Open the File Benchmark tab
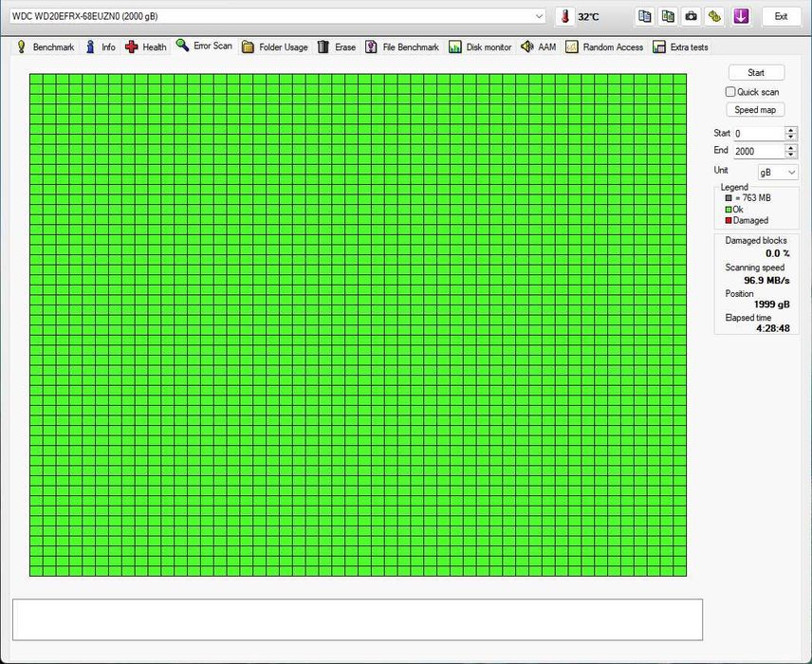Image resolution: width=812 pixels, height=664 pixels. coord(402,47)
